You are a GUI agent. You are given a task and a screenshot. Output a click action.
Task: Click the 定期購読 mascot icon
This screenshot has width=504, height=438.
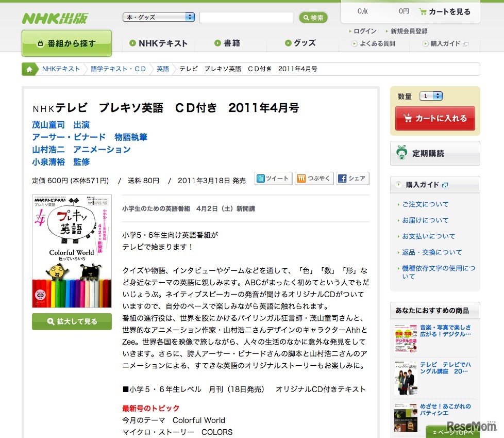click(x=401, y=153)
